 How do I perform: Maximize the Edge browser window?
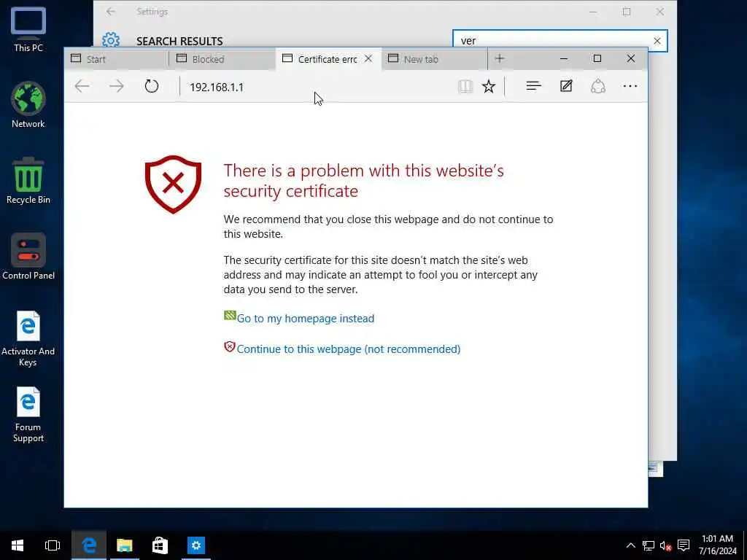pyautogui.click(x=597, y=58)
